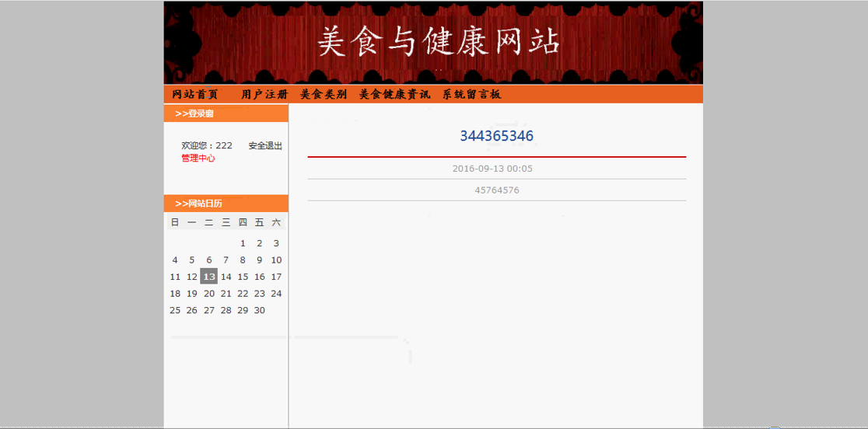Select day 22 in the calendar

pyautogui.click(x=243, y=294)
